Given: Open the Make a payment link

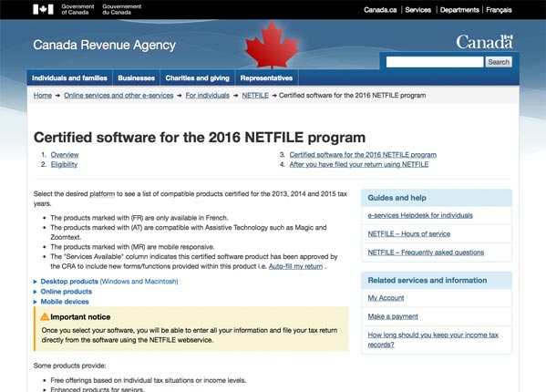Looking at the screenshot, I should click(x=393, y=316).
